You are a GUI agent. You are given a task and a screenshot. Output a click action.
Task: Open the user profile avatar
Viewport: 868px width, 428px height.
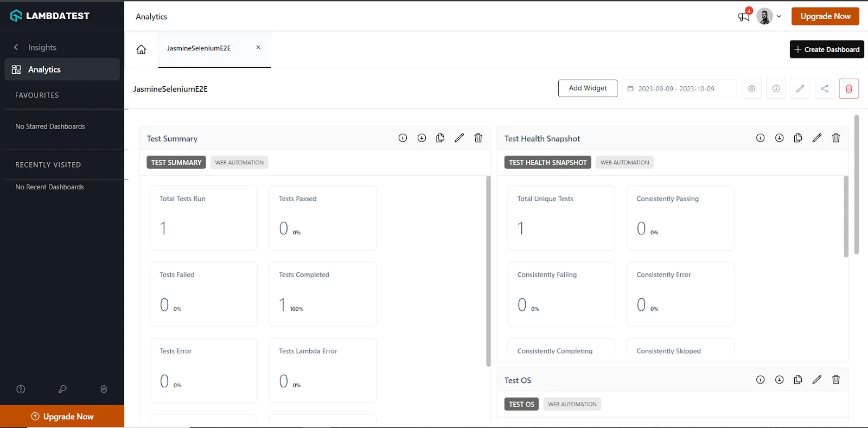pos(764,16)
